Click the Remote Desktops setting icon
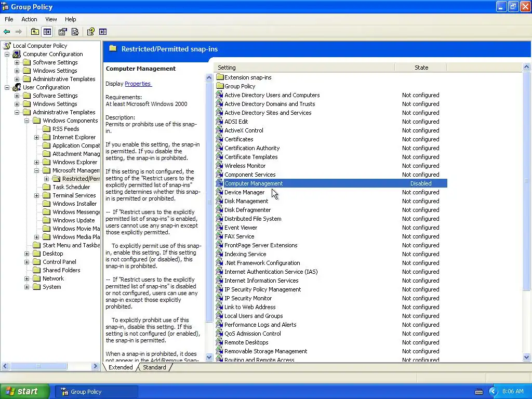Image resolution: width=532 pixels, height=399 pixels. [x=220, y=342]
